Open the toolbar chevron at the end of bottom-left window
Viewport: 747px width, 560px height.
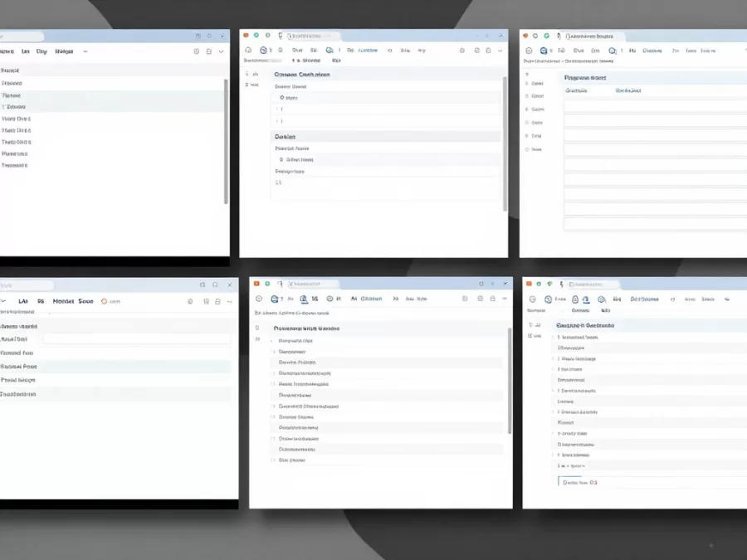click(x=230, y=301)
